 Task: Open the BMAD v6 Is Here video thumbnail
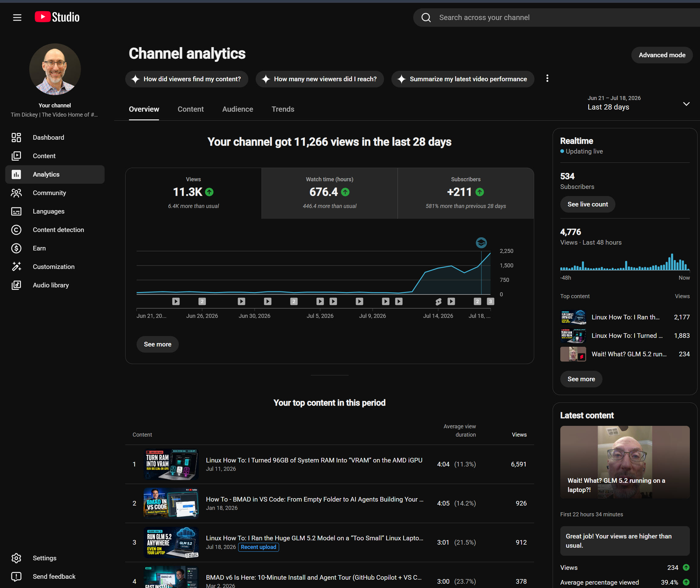(171, 577)
